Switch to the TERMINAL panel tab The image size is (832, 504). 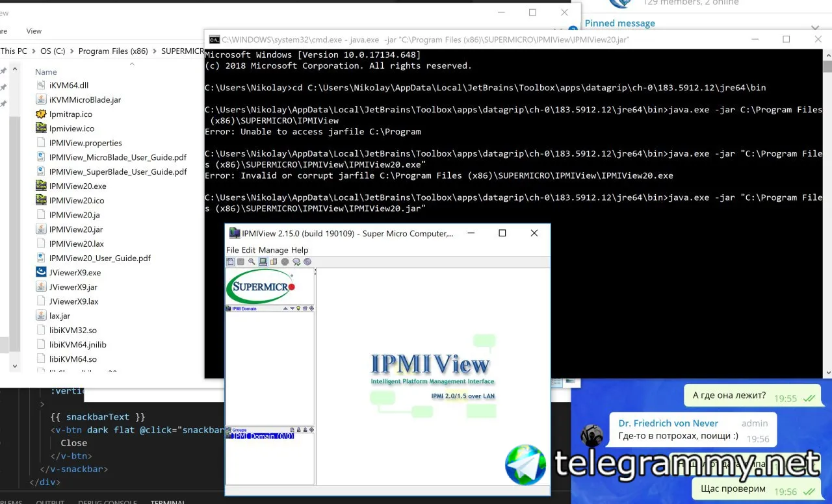[x=168, y=501]
